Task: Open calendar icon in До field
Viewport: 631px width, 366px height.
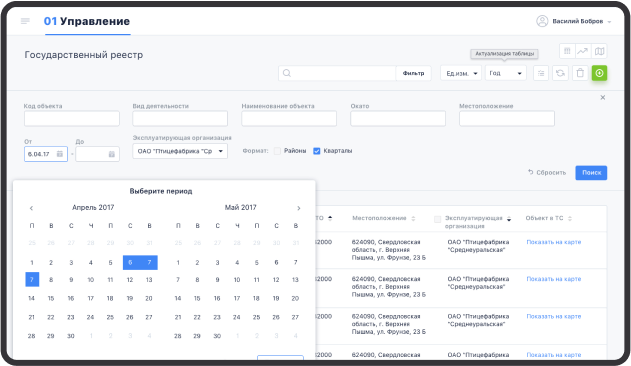Action: 111,154
